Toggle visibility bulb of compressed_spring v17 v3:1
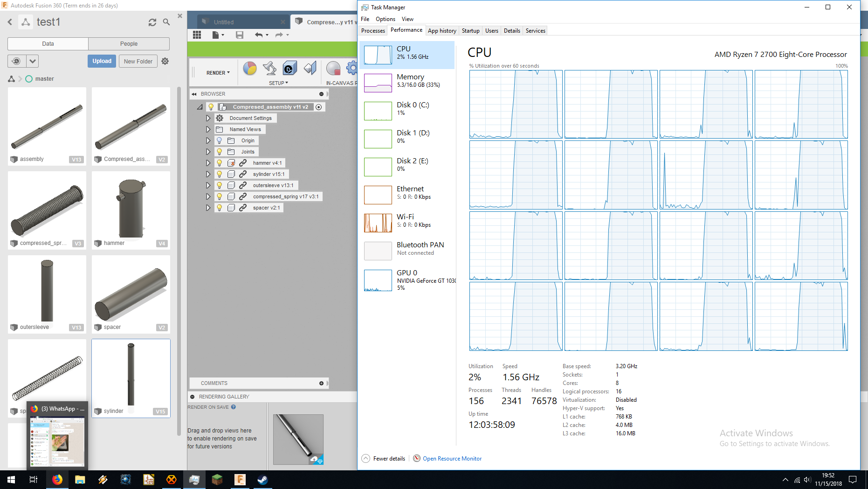Viewport: 868px width, 489px height. [x=220, y=196]
